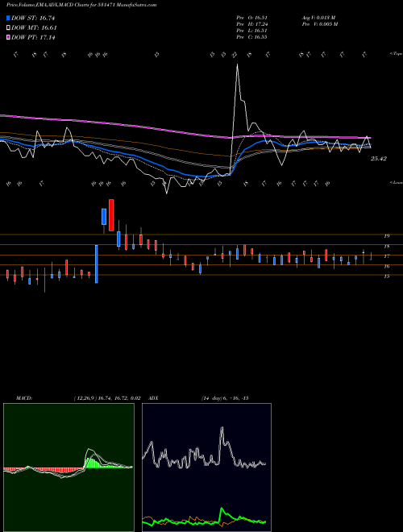This screenshot has height=532, width=403.
Task: Click the tallest red candlestick in price chart
Action: [111, 215]
